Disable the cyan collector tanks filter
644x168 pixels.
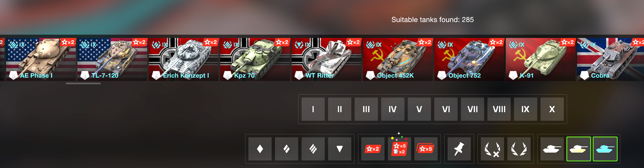pos(605,149)
